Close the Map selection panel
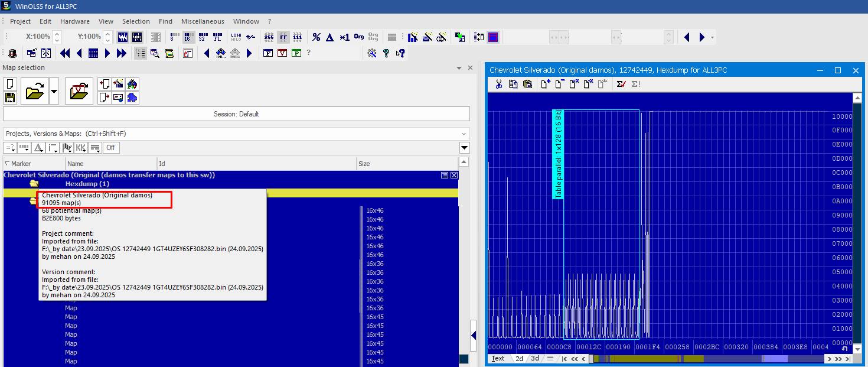The image size is (868, 367). [x=470, y=68]
